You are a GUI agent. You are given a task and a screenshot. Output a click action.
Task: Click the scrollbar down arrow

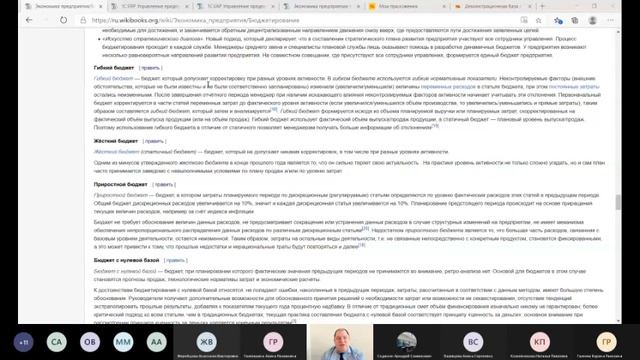point(618,321)
